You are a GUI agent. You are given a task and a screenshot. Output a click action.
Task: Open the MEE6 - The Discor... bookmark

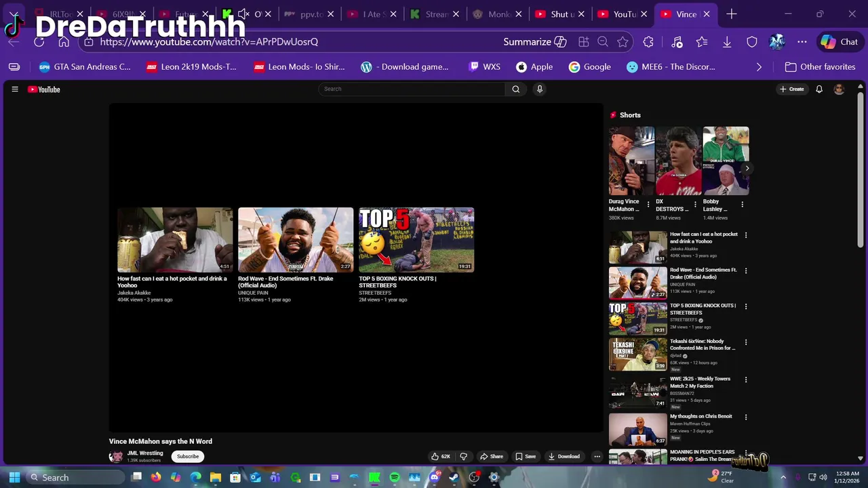click(671, 66)
